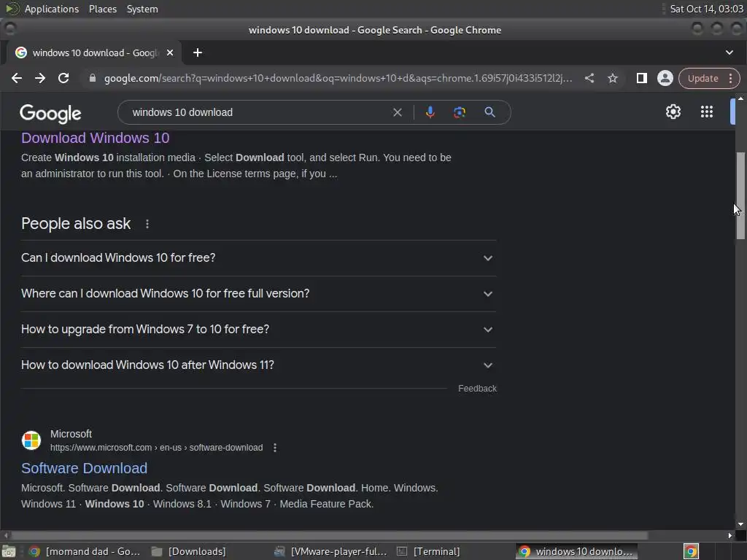Open the Applications menu
Image resolution: width=747 pixels, height=560 pixels.
52,9
